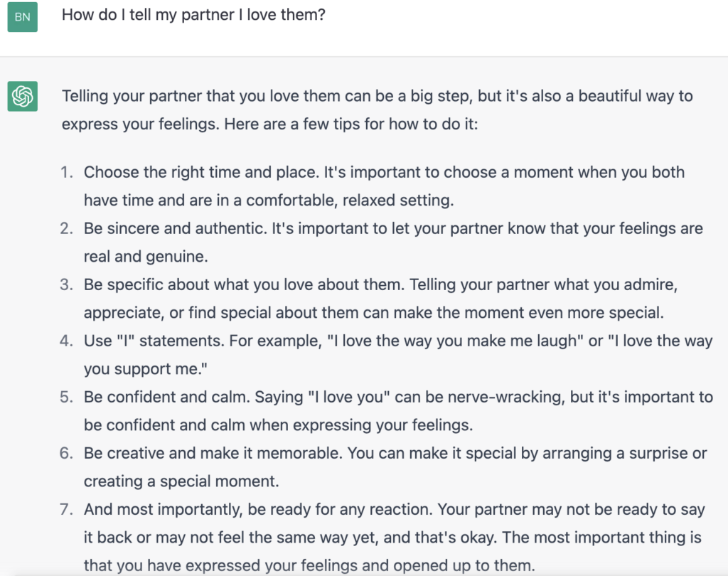728x576 pixels.
Task: Click the 'Here are a few tips' sentence
Action: (x=351, y=124)
